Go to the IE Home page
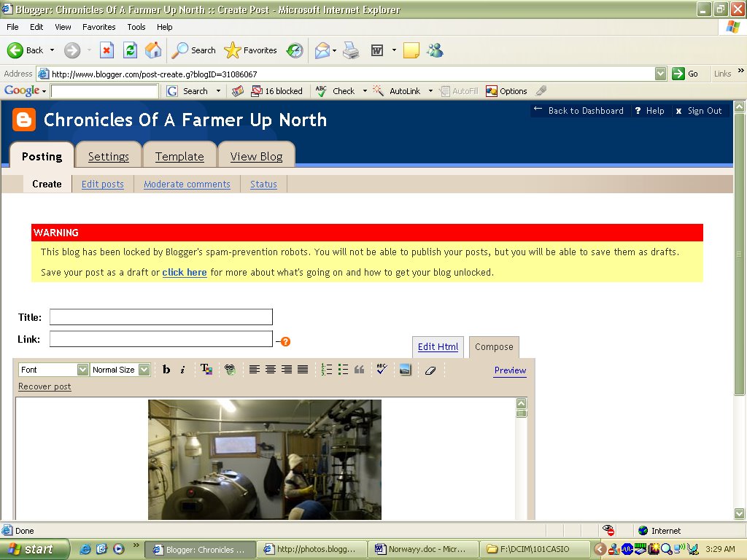This screenshot has width=747, height=560. tap(153, 50)
